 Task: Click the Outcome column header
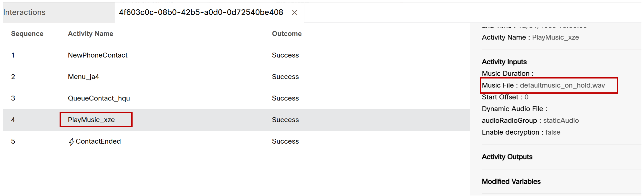[287, 34]
